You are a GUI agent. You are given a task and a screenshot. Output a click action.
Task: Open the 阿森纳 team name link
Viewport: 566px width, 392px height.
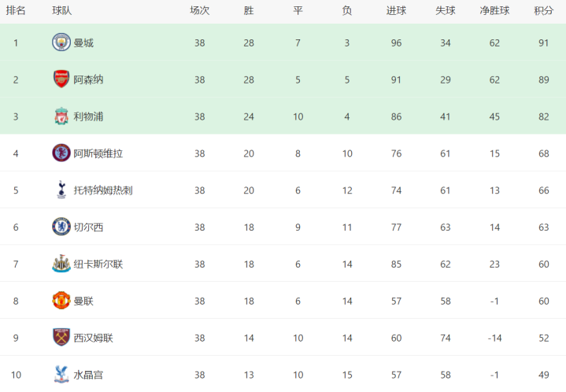[88, 80]
